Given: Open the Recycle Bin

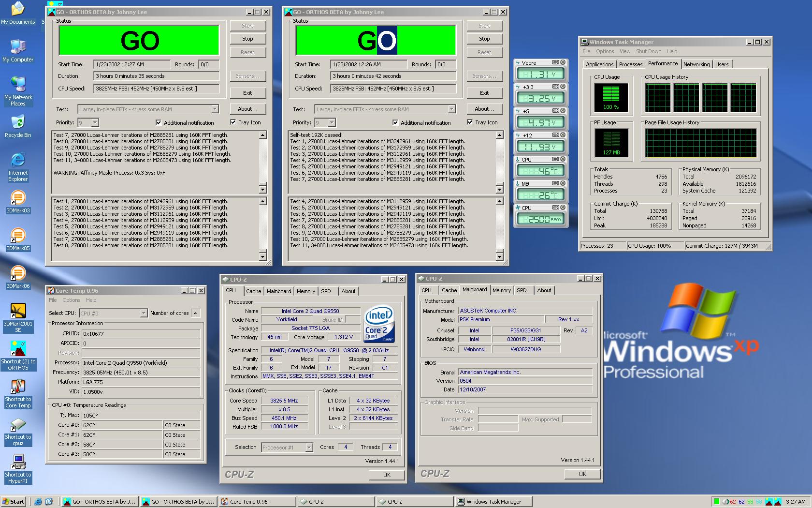Looking at the screenshot, I should pos(18,126).
